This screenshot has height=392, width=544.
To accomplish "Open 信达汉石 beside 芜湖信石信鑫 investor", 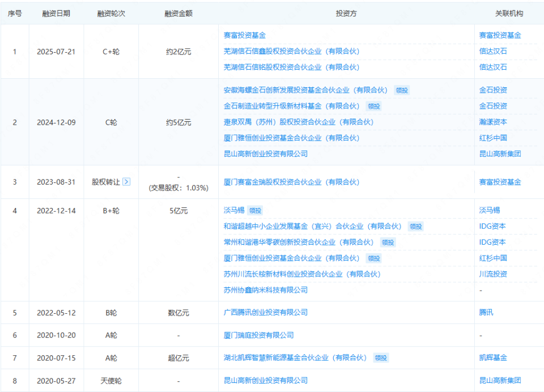I will (x=493, y=52).
